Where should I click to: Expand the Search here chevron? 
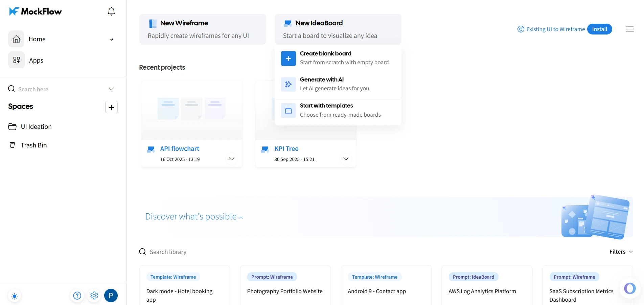click(111, 89)
